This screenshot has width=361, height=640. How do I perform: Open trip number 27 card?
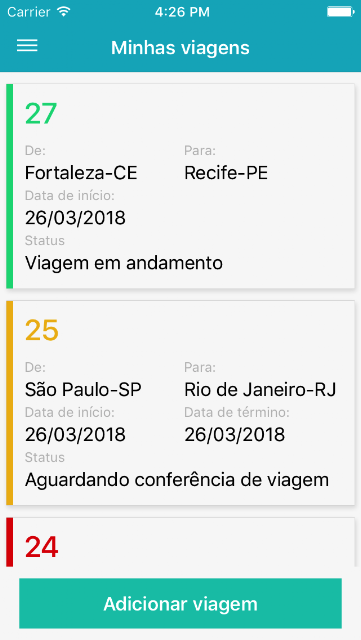coord(180,186)
